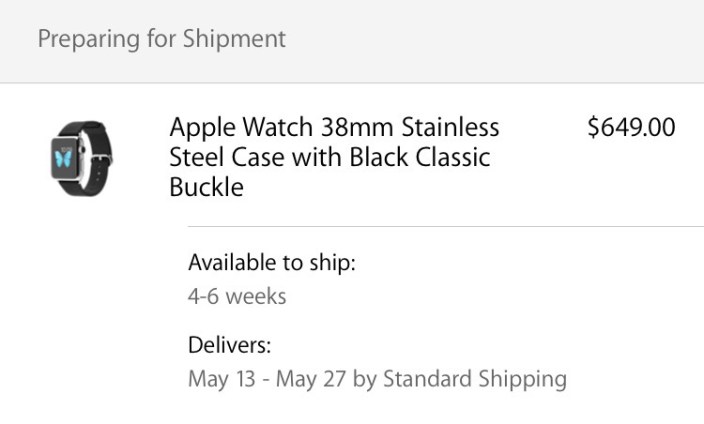This screenshot has height=424, width=704.
Task: Click the word Buckle in the title
Action: coord(207,187)
